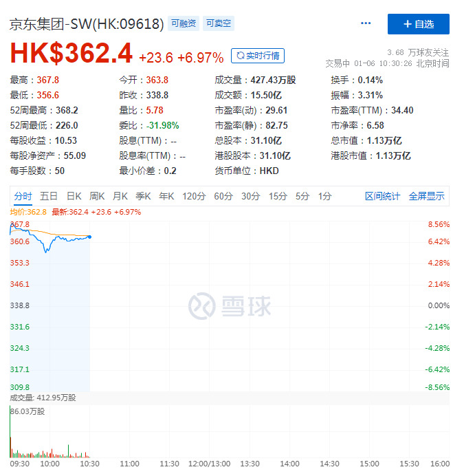Click the 今开 value 363.8
This screenshot has width=464, height=476.
tap(157, 80)
